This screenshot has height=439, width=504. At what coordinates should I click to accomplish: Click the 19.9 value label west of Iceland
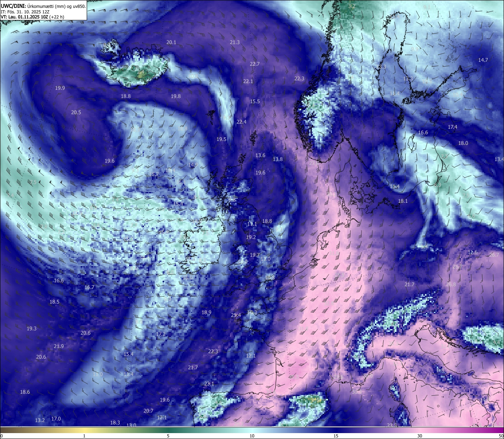(60, 88)
